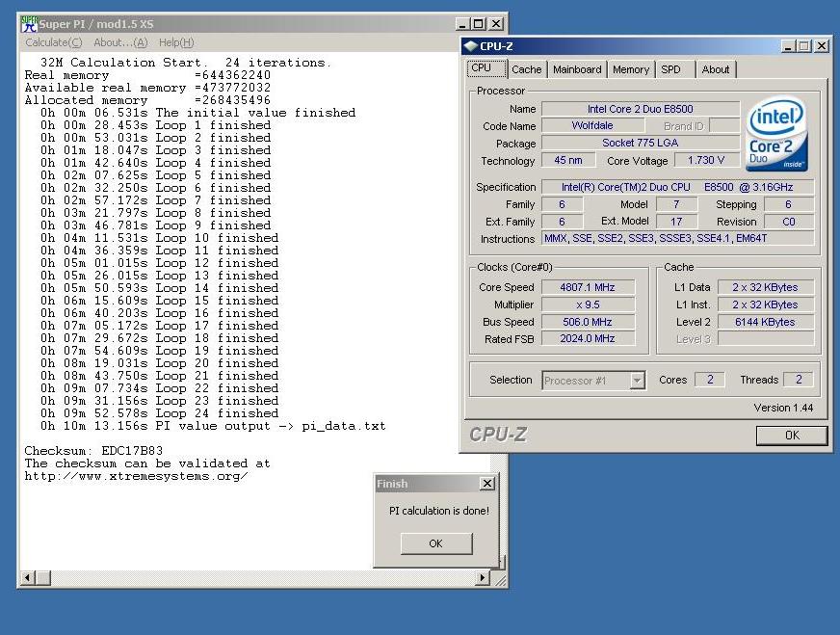
Task: Click the 'PI value output -> pi_data.txt' line
Action: coord(213,426)
